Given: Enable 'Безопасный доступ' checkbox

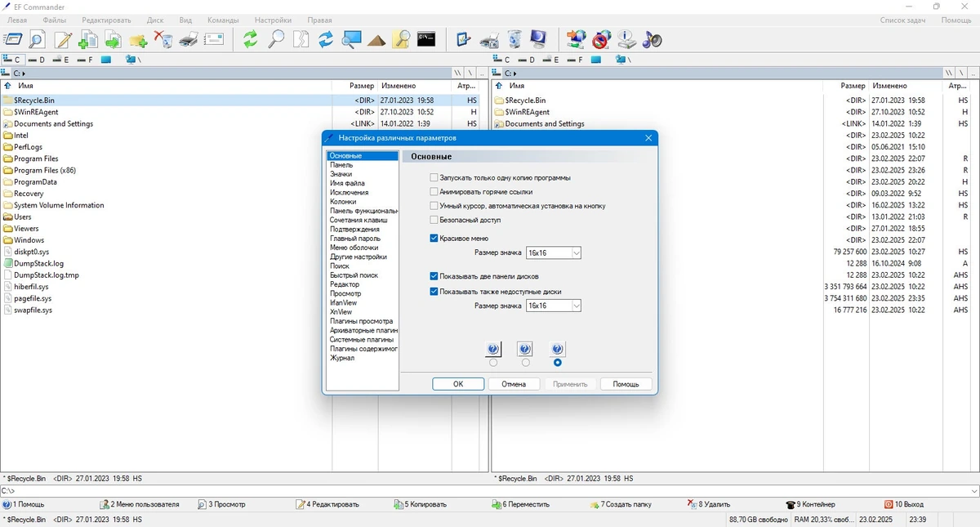Looking at the screenshot, I should (x=434, y=220).
